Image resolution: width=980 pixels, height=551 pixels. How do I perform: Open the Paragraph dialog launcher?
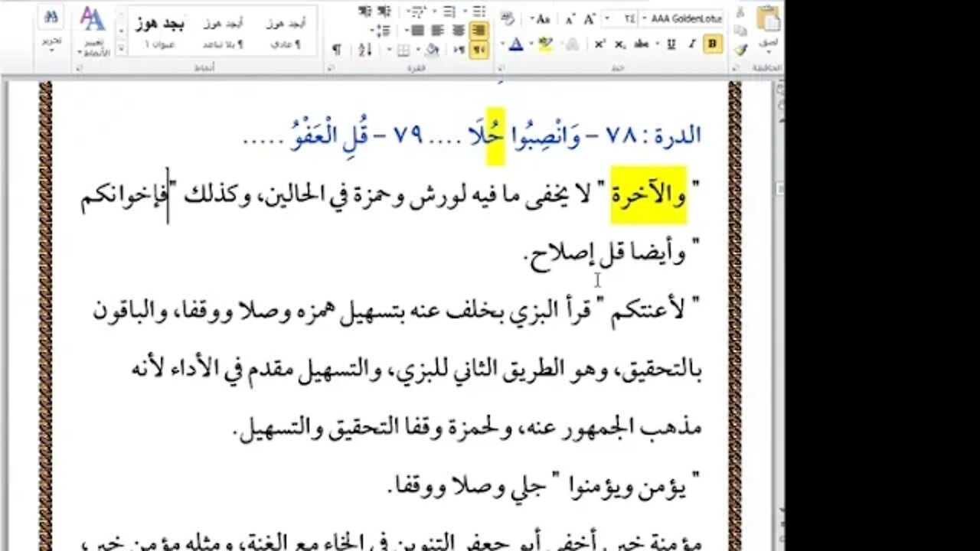331,67
